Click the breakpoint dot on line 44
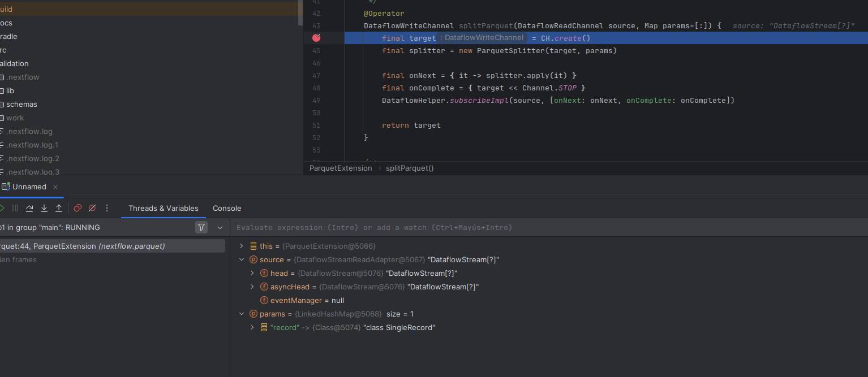Screen dimensions: 868x377 [315, 38]
